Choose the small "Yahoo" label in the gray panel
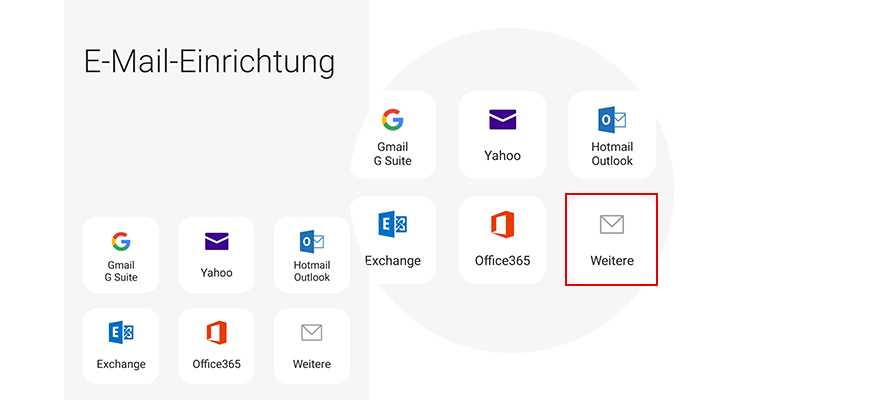 (216, 272)
